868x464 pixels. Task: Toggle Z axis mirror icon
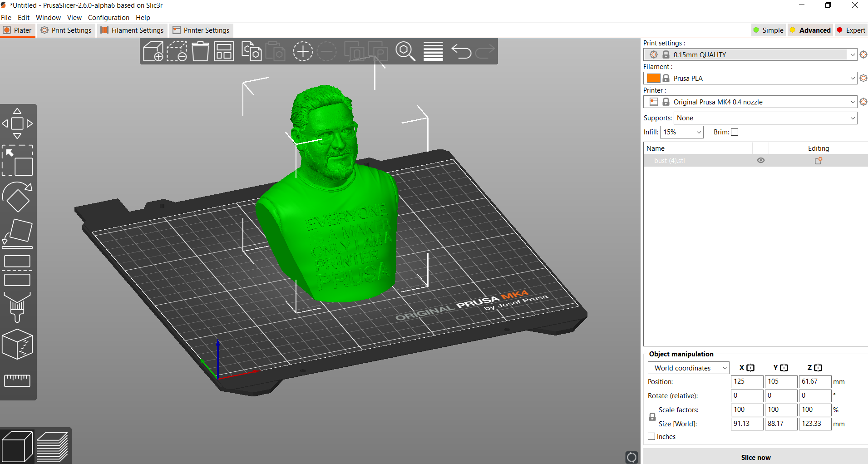818,368
